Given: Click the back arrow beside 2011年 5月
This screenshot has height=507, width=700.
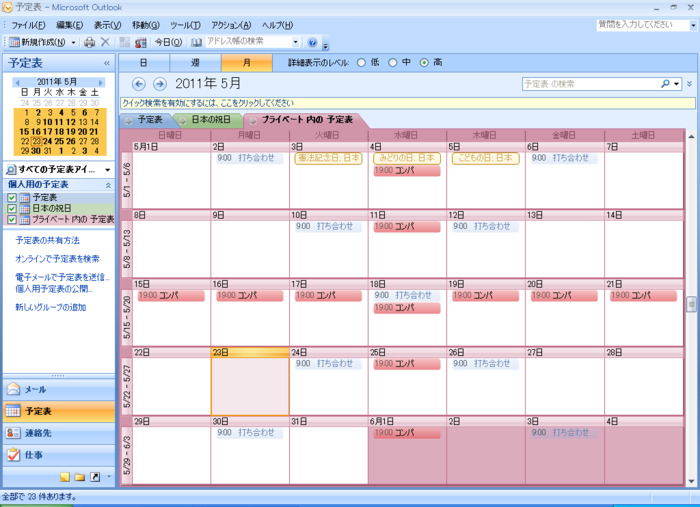Looking at the screenshot, I should point(139,83).
